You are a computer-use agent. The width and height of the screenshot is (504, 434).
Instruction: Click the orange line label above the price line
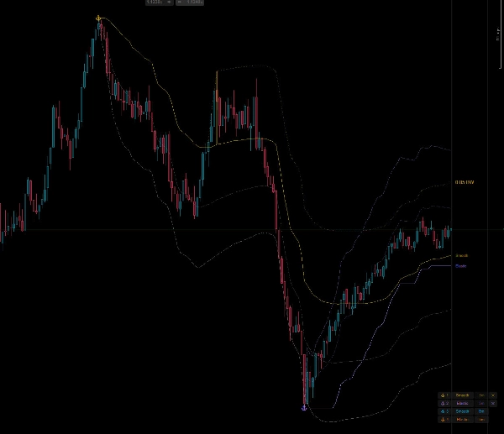tap(465, 182)
